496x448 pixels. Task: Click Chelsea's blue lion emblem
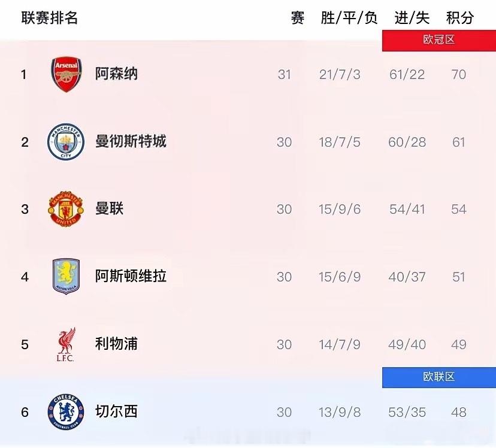click(66, 411)
